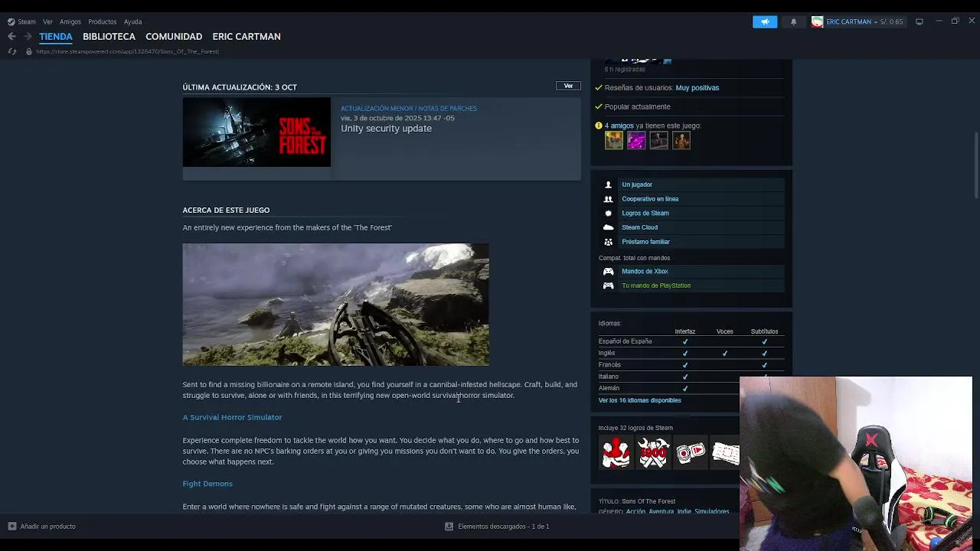Open the Sons of the Forest update thumbnail
The image size is (980, 551).
pos(256,132)
